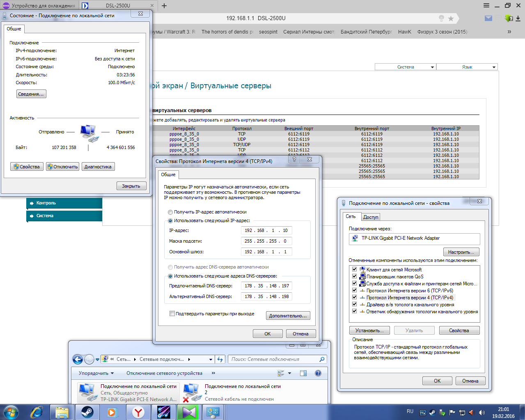Switch to the 'Доступ' tab
Screen dimensions: 525x420
(371, 217)
